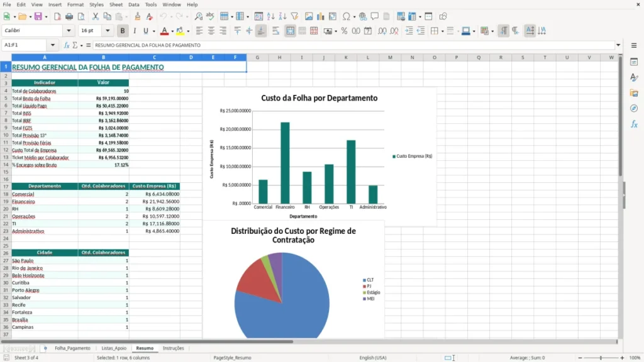Format as percent icon
The height and width of the screenshot is (362, 644).
coord(344,31)
